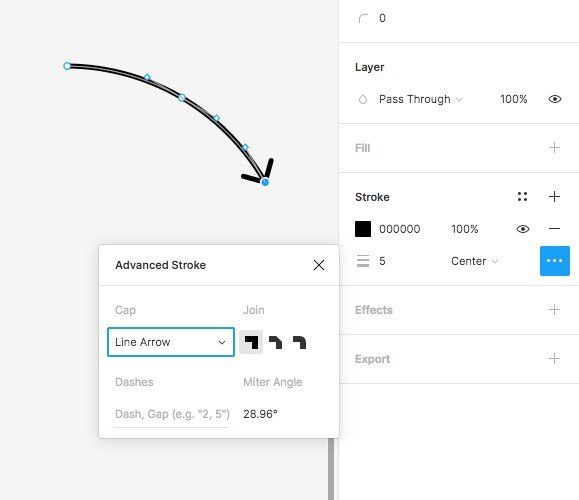Add a Fill with plus icon

coord(554,148)
